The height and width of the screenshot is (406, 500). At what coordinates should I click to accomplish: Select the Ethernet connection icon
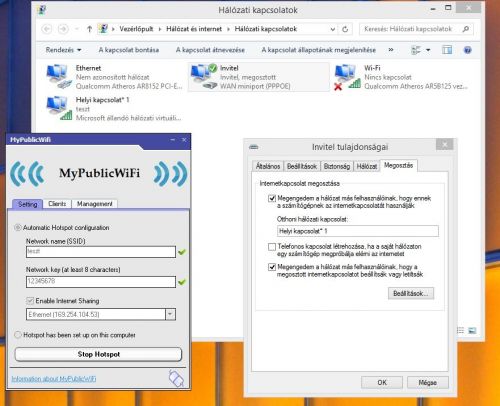tap(59, 77)
